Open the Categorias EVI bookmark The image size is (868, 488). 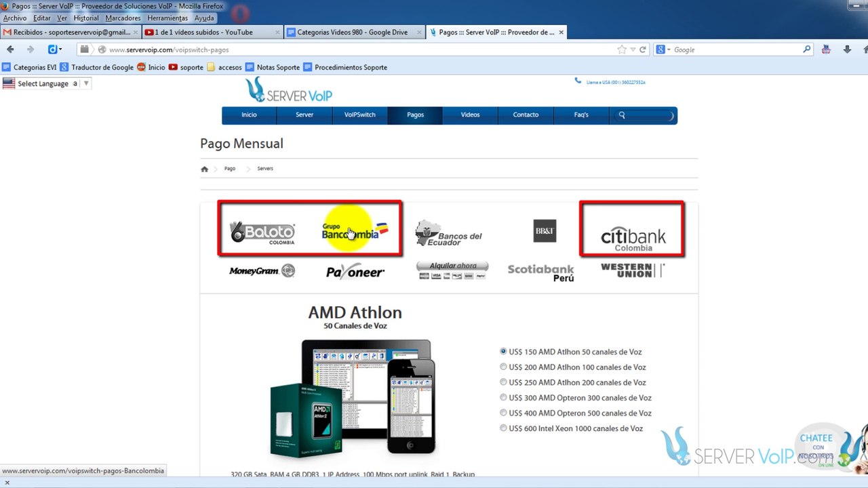(x=30, y=67)
